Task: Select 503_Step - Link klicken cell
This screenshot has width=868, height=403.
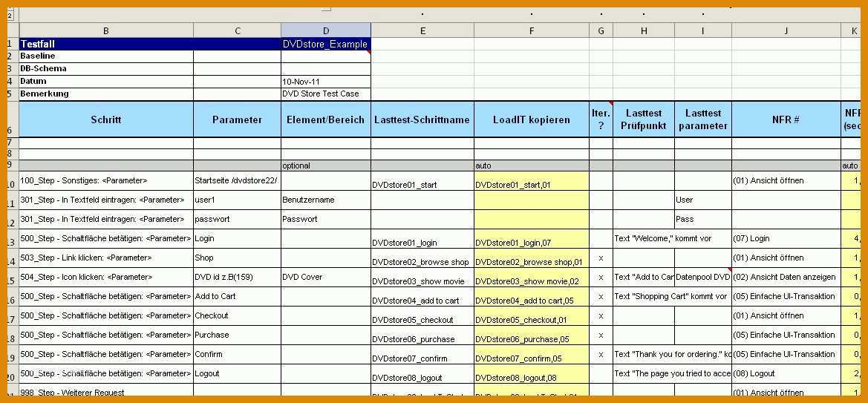Action: coord(106,258)
